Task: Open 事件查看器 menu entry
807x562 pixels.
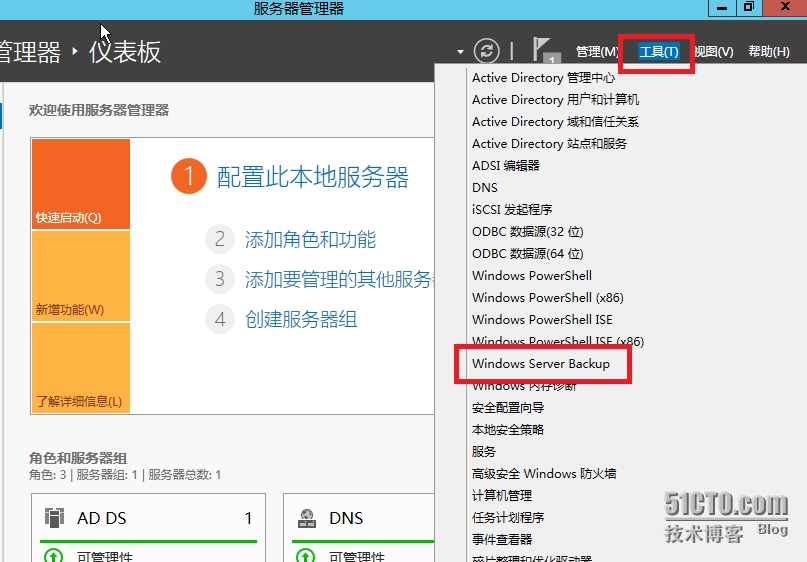Action: (502, 540)
